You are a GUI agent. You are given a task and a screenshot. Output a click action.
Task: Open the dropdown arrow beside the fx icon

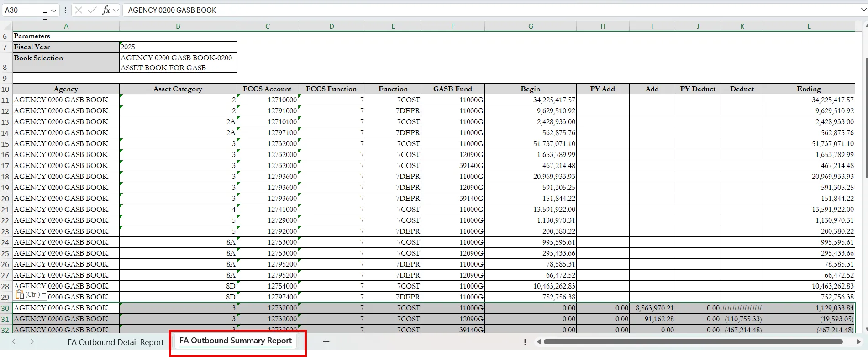click(x=116, y=10)
